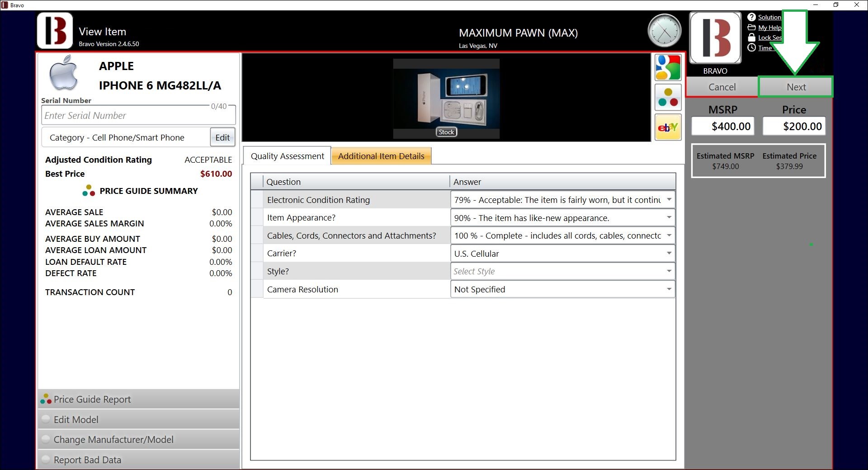Click the Bravo logo in header
The width and height of the screenshot is (868, 470).
pos(55,31)
